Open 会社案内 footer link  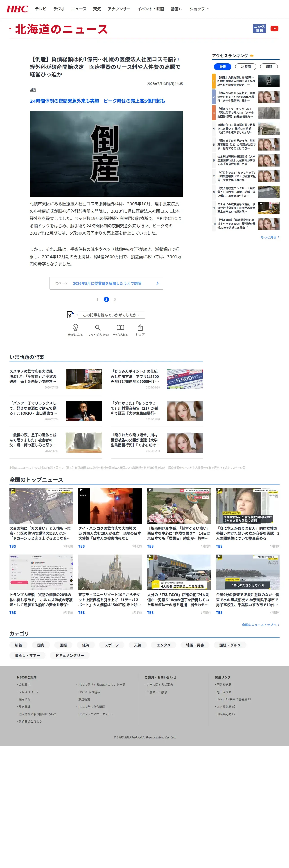coord(24,684)
